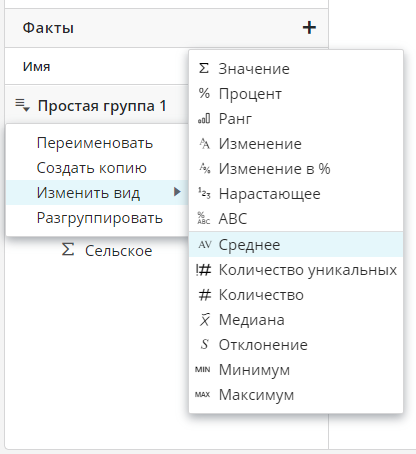Select Среднее view option
This screenshot has height=454, width=416.
[x=296, y=245]
